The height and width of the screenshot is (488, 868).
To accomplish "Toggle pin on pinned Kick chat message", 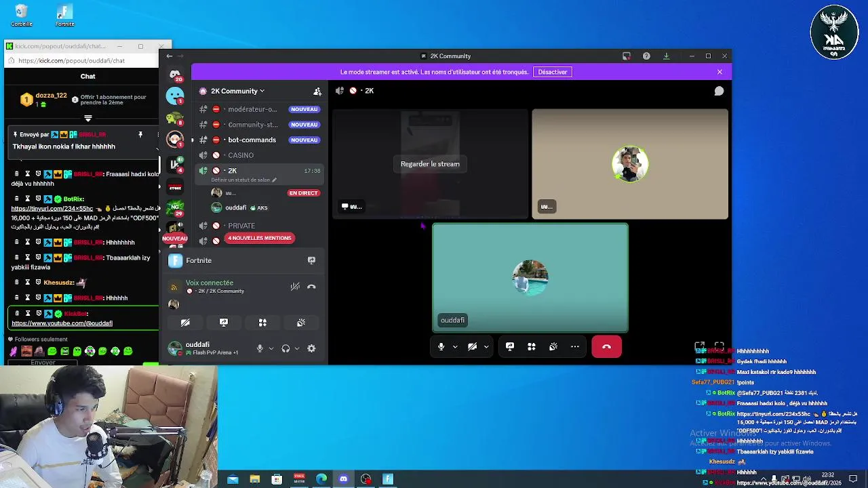I will (140, 135).
